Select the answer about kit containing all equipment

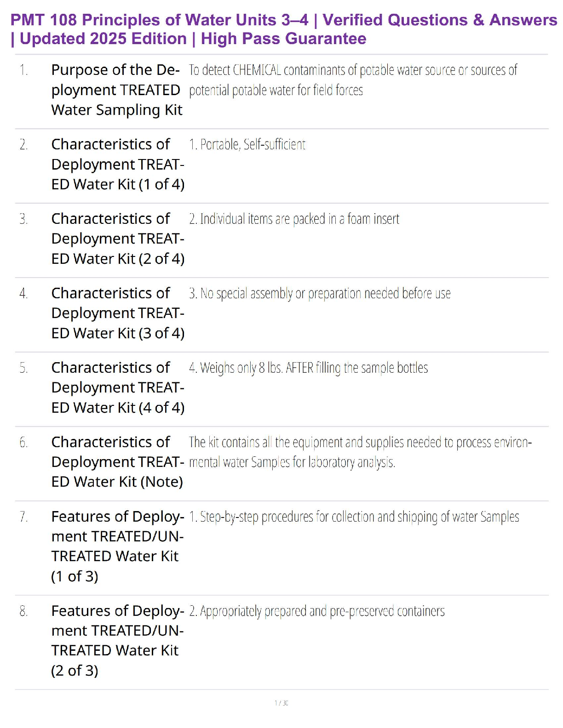360,452
